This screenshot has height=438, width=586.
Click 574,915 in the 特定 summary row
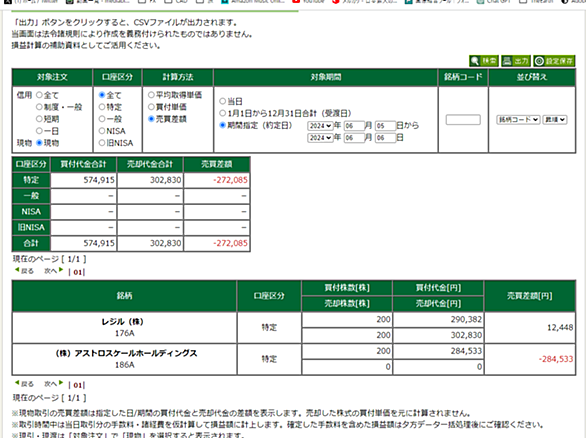[x=99, y=180]
